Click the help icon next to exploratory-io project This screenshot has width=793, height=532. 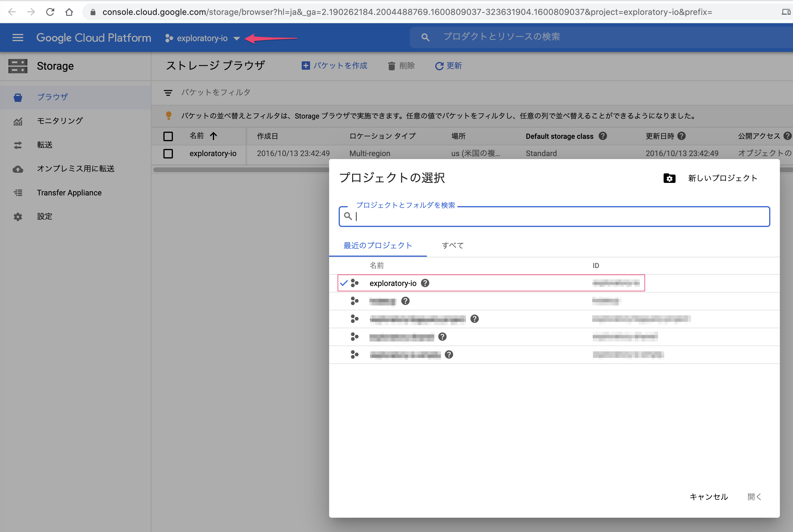[x=425, y=283]
